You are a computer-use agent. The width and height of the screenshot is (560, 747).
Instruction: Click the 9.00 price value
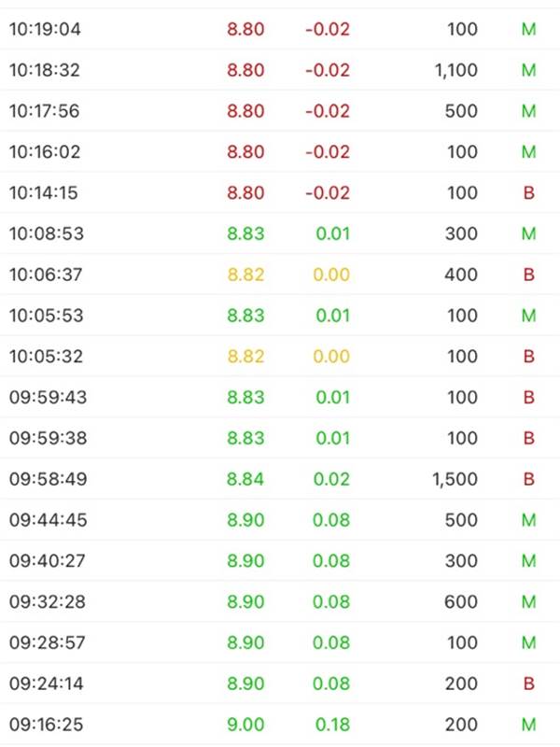(245, 725)
